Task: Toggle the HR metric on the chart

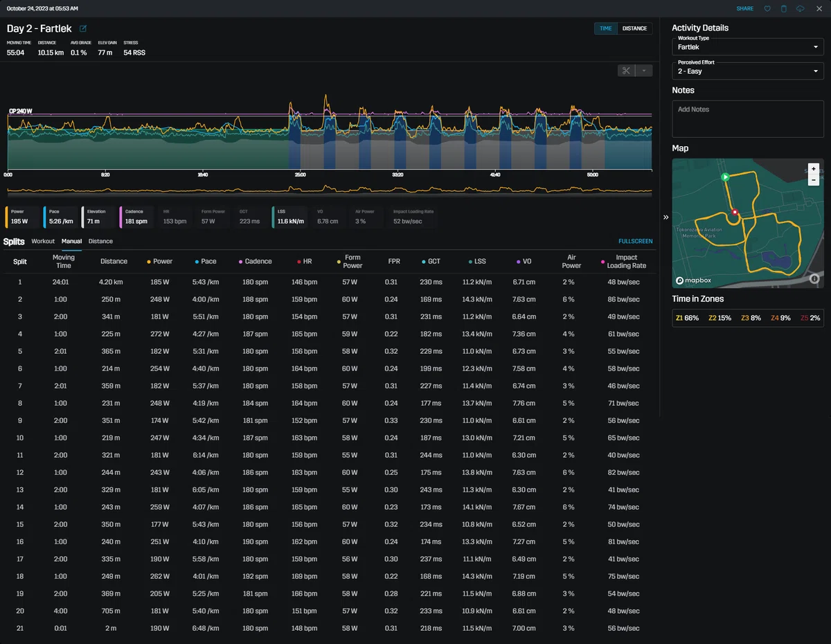Action: tap(175, 217)
